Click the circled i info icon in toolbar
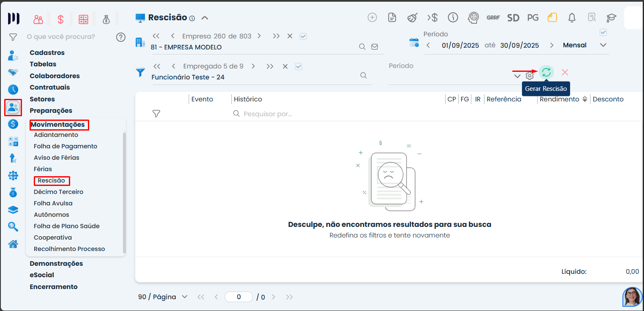 (x=453, y=18)
